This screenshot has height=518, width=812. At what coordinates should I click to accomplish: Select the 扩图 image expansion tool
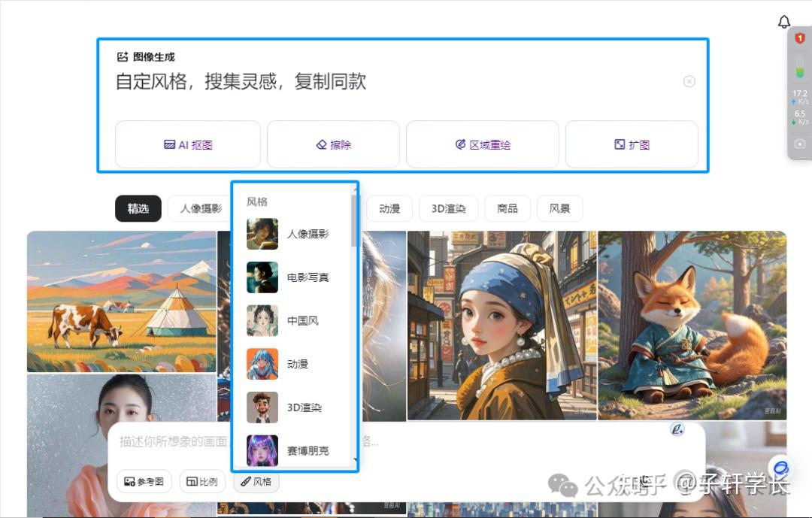619,144
